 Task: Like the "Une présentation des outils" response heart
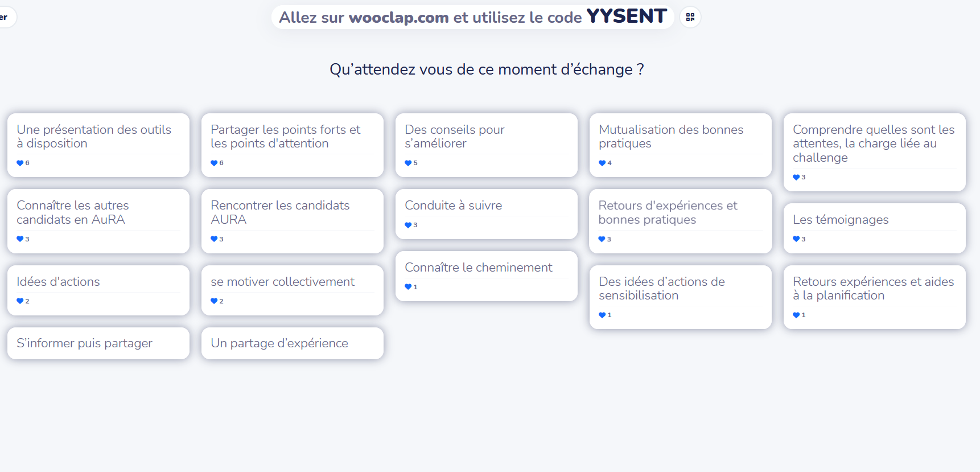pos(20,163)
